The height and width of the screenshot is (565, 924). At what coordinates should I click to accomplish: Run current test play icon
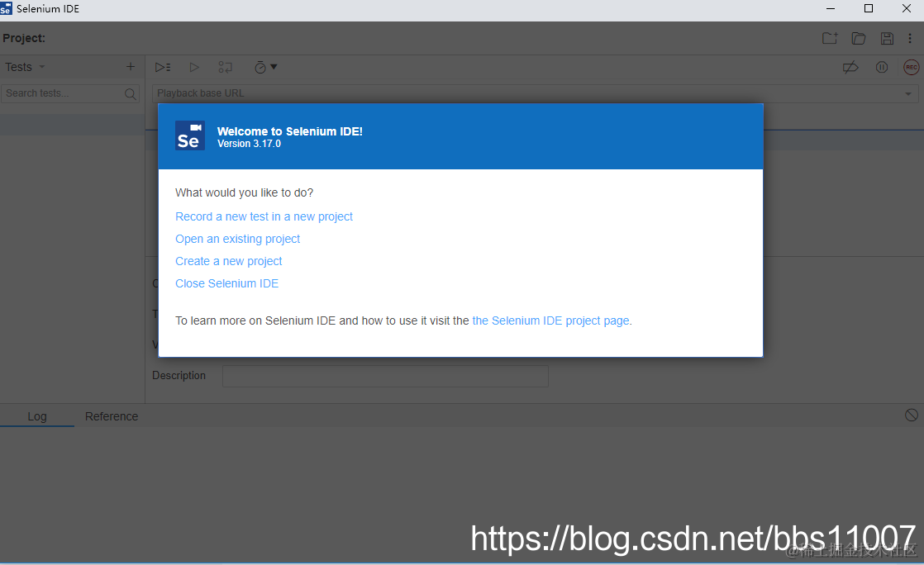coord(194,68)
